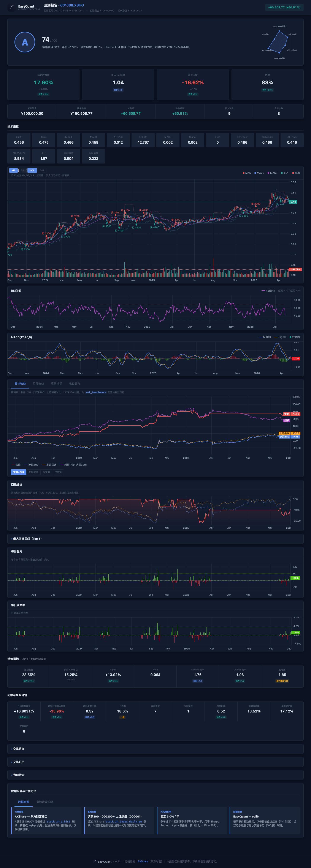Click the radar capability chart
Viewport: 311px width, 868px height.
279,42
